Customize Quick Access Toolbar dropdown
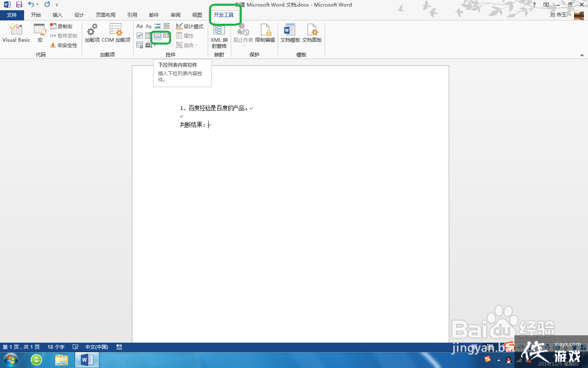The width and height of the screenshot is (588, 368). tap(57, 4)
